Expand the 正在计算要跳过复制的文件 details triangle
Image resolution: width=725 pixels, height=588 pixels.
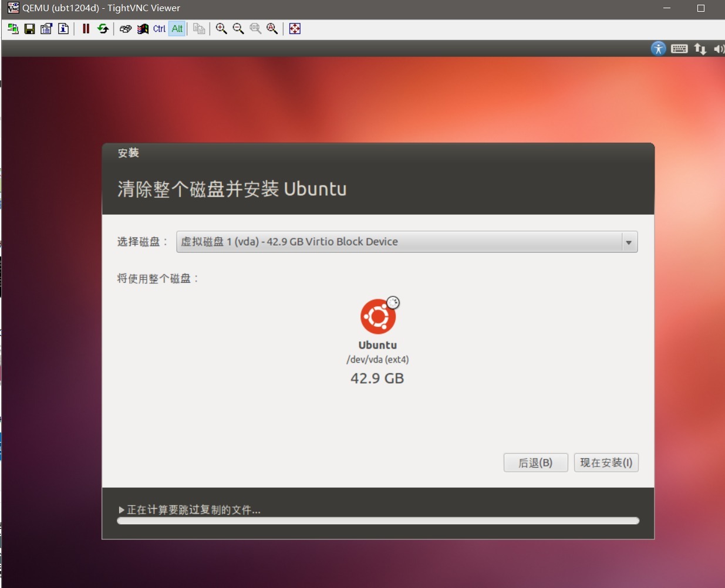point(122,510)
